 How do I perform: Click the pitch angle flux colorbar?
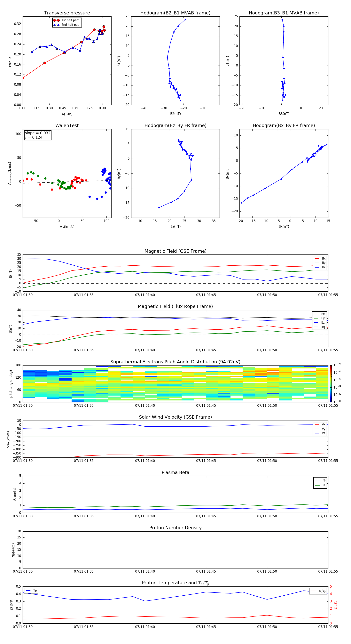(331, 384)
